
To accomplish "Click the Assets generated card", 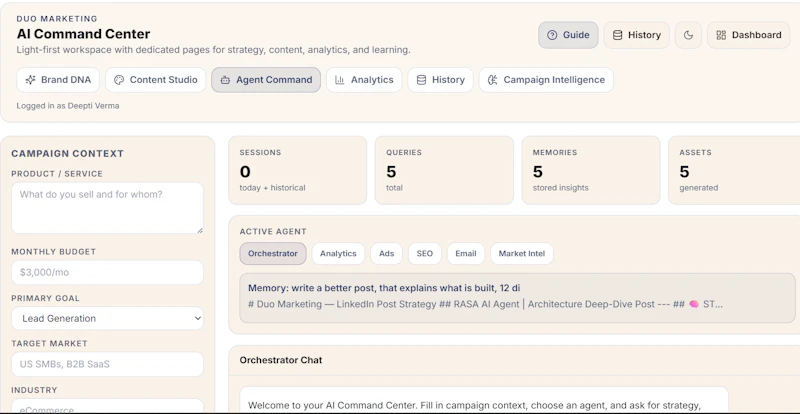I will coord(734,171).
